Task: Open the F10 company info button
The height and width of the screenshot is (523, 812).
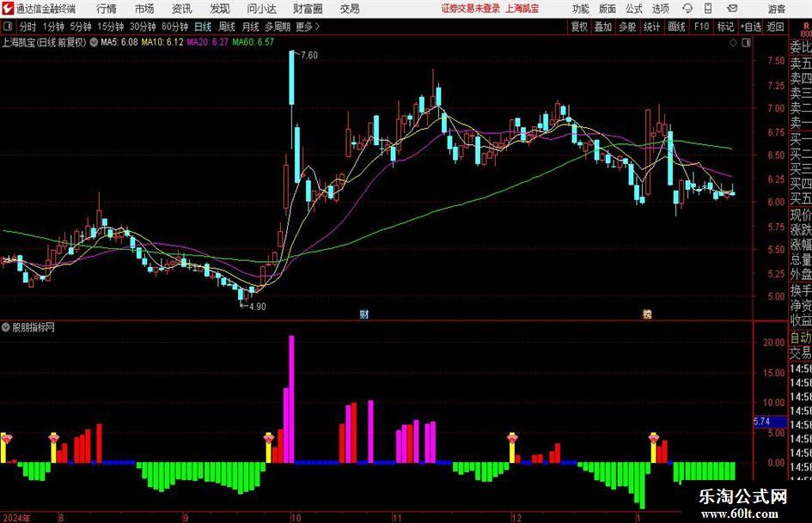Action: click(x=702, y=27)
